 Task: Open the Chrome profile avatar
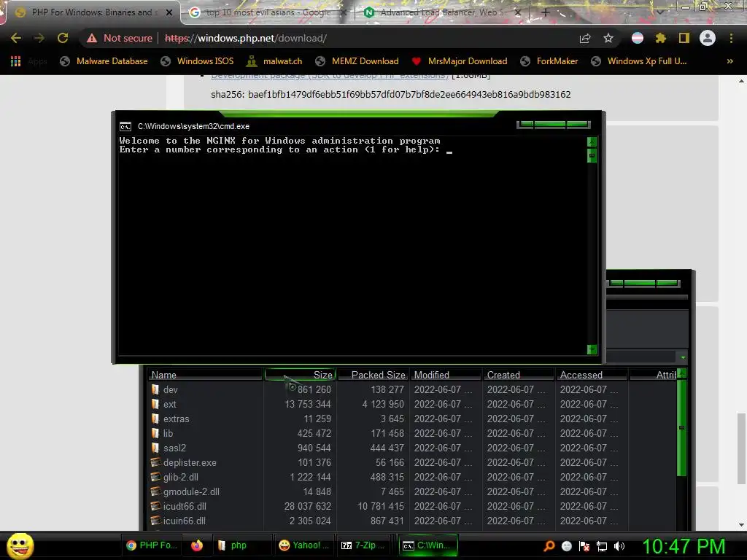click(x=708, y=38)
